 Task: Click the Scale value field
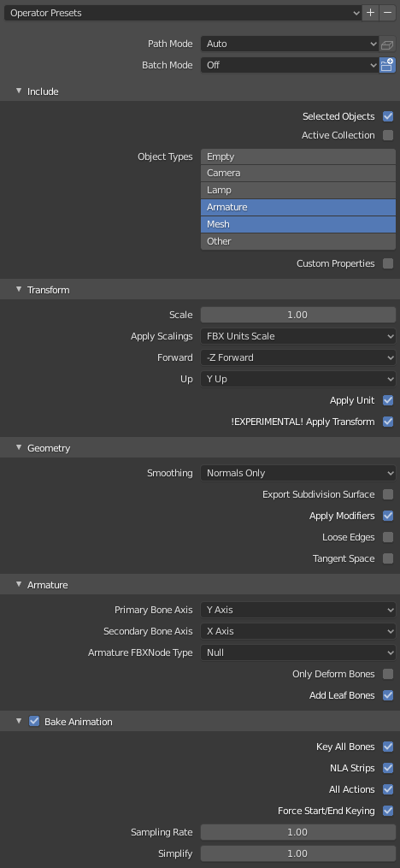(x=298, y=315)
